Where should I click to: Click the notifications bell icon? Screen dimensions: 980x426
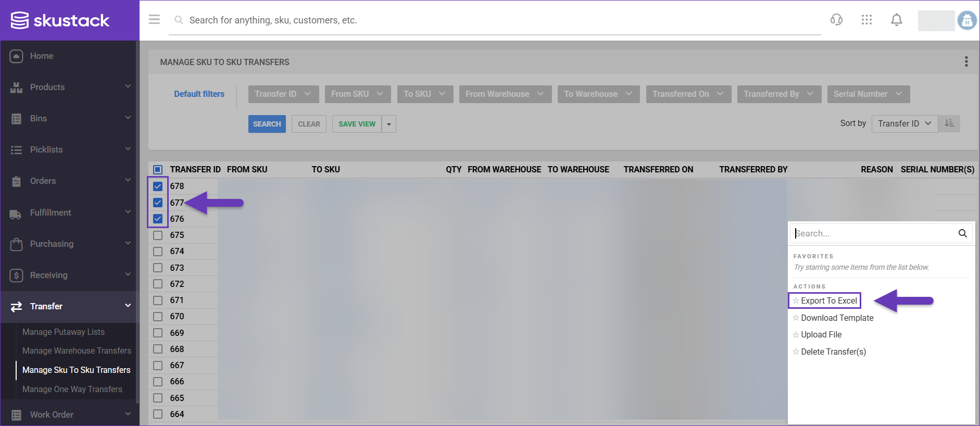pos(896,20)
